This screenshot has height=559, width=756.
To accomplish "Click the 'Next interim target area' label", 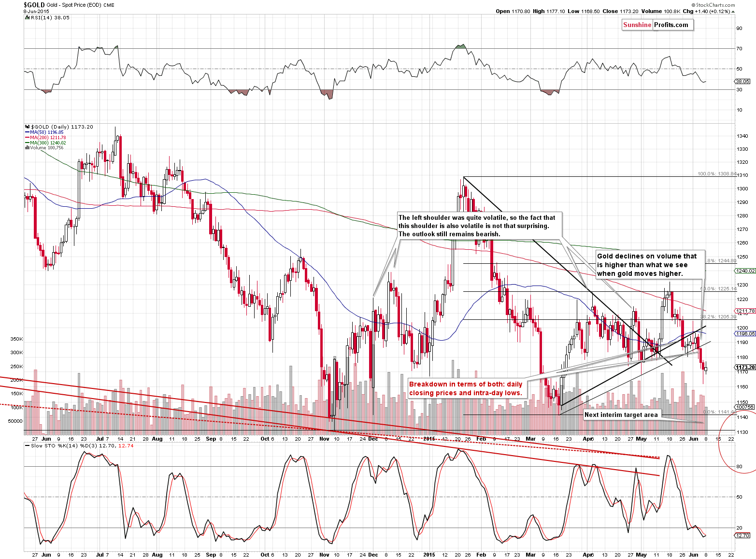I will pyautogui.click(x=621, y=415).
